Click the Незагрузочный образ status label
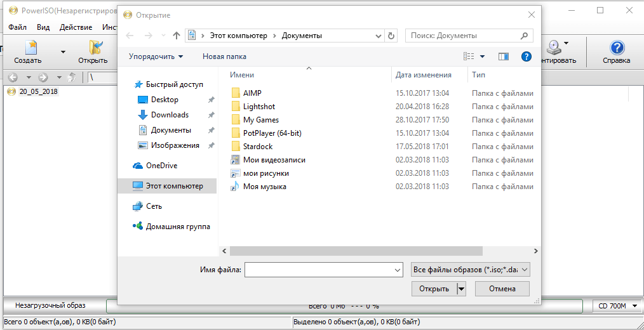 click(50, 305)
